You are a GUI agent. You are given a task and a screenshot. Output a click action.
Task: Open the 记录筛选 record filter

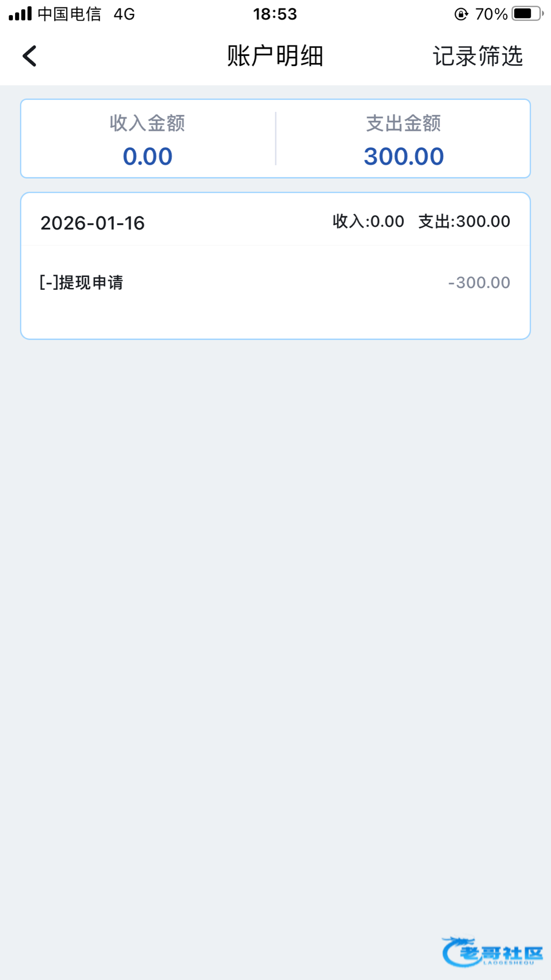(x=478, y=56)
